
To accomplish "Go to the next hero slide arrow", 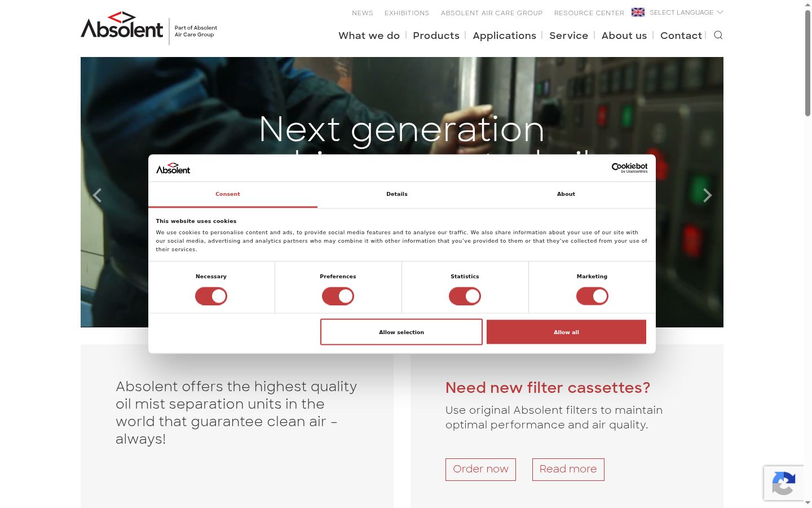I will point(707,195).
